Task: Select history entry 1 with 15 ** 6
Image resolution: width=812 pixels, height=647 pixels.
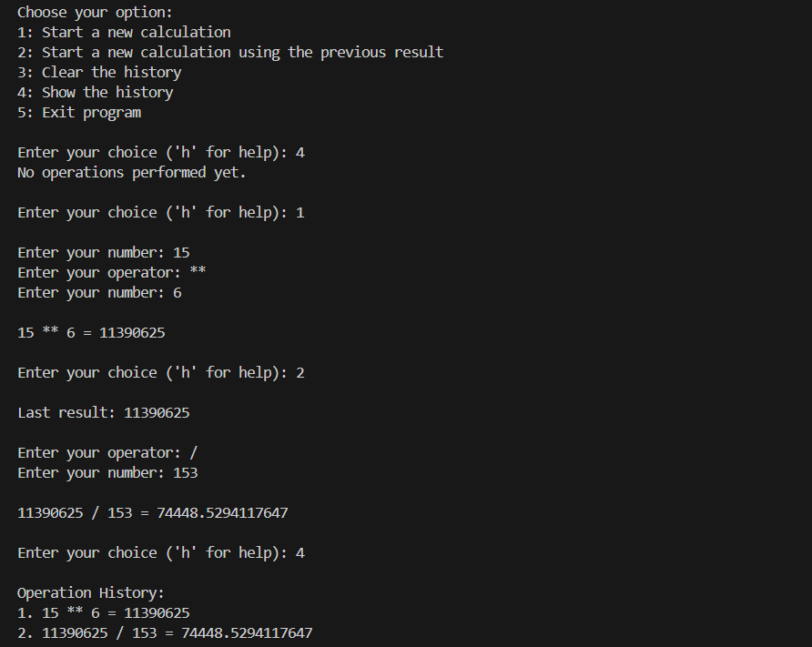Action: [104, 613]
